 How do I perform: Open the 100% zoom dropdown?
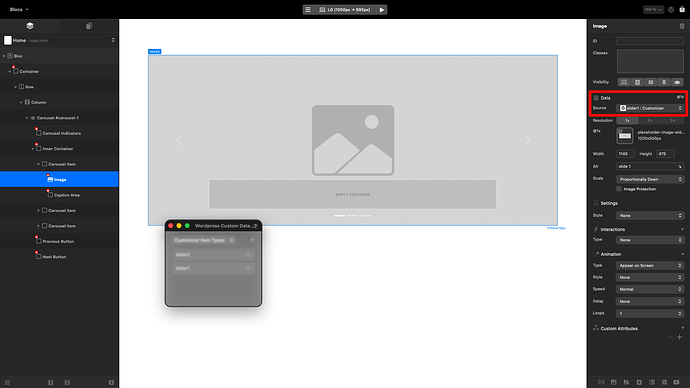[x=653, y=9]
